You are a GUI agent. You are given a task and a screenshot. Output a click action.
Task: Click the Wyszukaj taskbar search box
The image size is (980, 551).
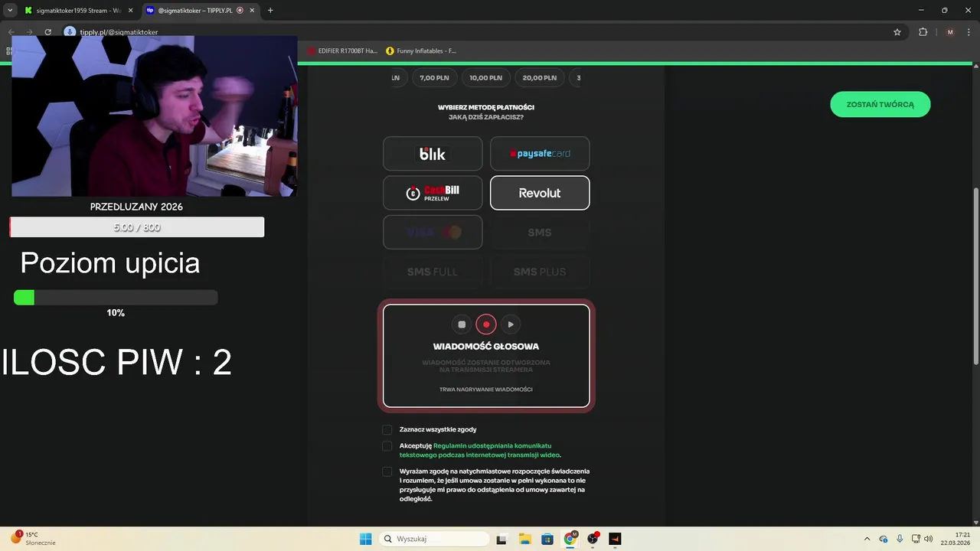[x=435, y=539]
